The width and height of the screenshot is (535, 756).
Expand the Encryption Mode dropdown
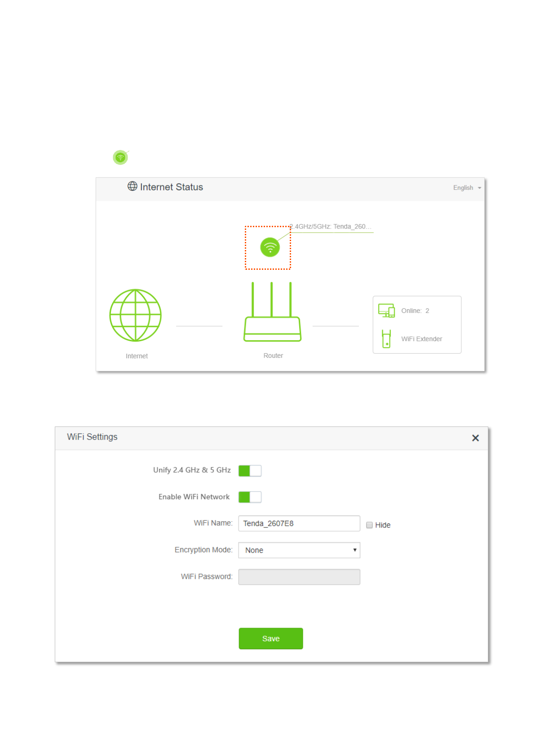point(299,550)
